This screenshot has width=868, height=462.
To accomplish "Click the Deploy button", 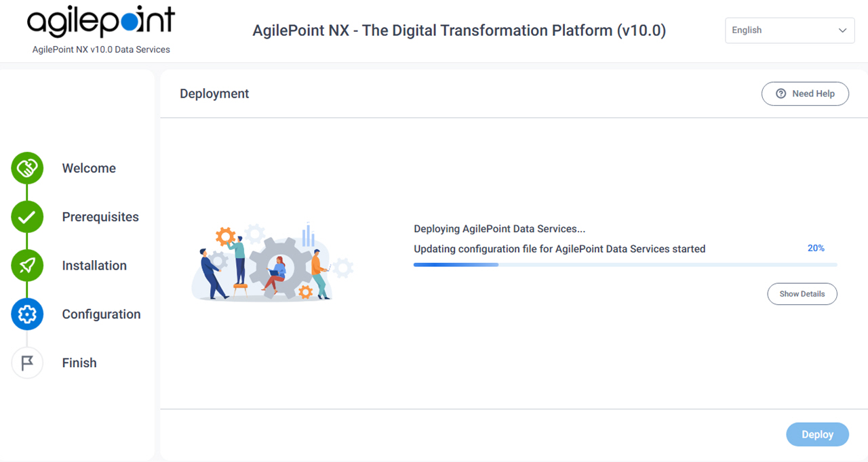I will pos(817,434).
